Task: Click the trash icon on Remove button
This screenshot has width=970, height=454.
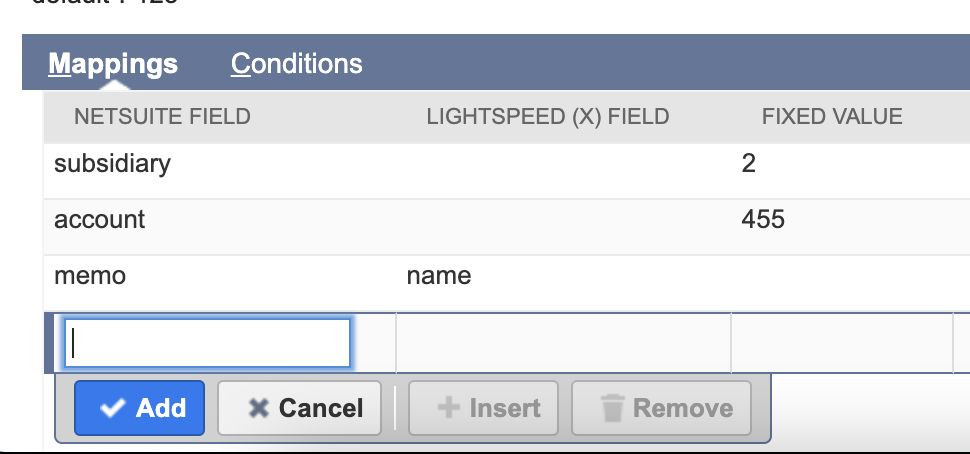Action: (611, 408)
